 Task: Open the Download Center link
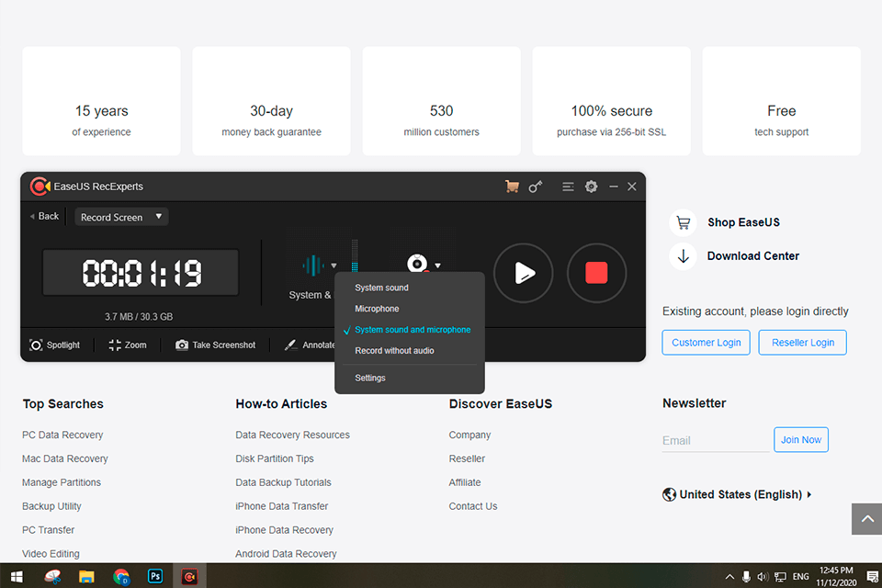(752, 256)
